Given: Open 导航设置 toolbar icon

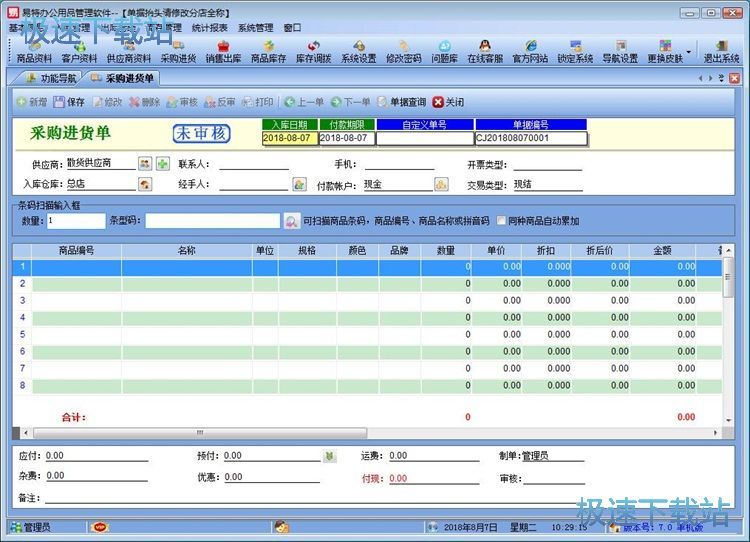Looking at the screenshot, I should pyautogui.click(x=620, y=52).
